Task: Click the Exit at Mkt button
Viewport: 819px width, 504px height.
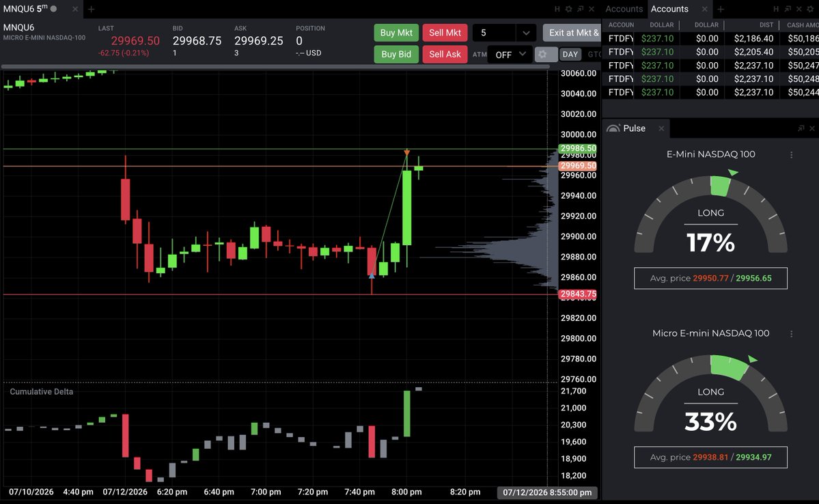Action: click(572, 33)
